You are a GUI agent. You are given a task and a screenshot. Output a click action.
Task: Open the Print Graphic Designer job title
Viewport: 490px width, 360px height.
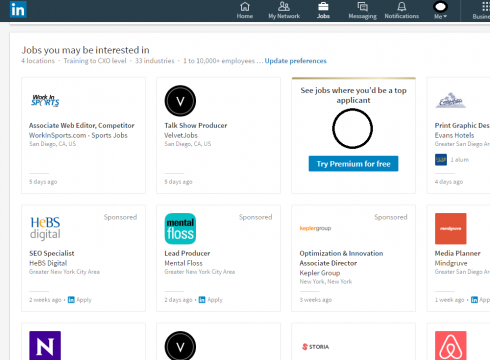462,125
